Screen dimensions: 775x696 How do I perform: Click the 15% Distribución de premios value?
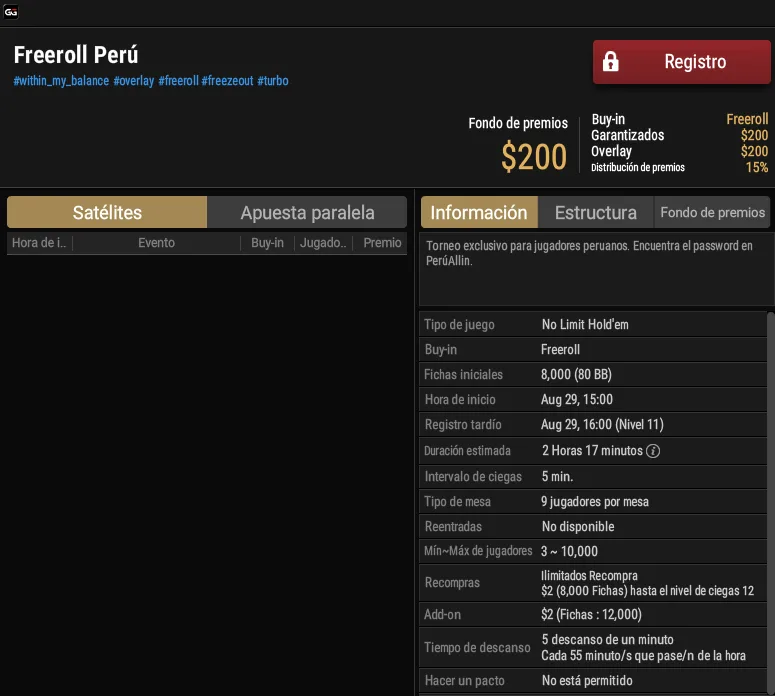pyautogui.click(x=757, y=168)
